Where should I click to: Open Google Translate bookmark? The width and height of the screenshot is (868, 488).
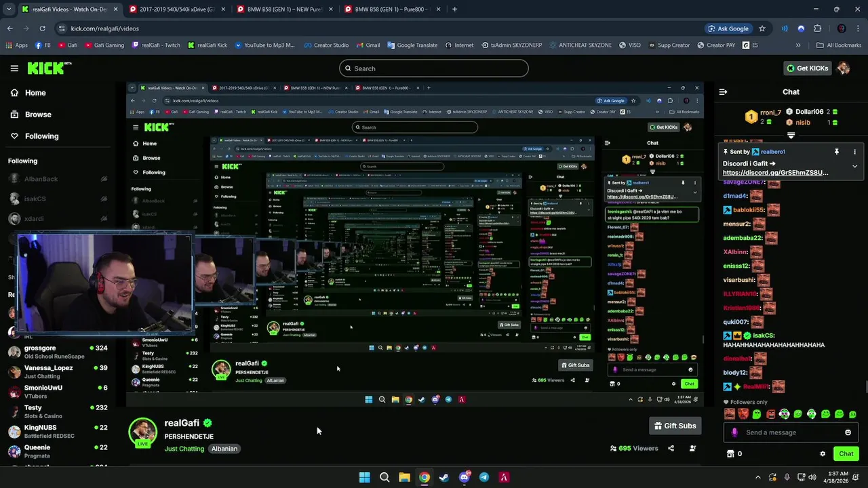coord(412,45)
